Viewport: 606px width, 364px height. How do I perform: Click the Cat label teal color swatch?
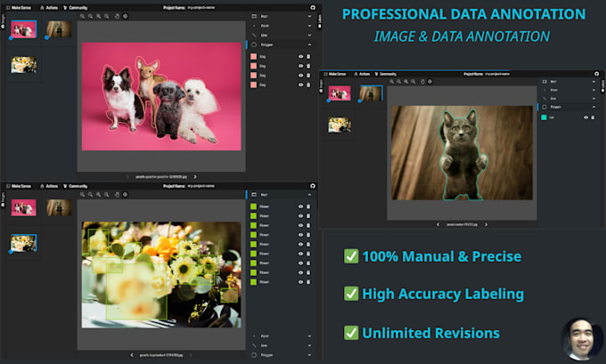(x=544, y=117)
